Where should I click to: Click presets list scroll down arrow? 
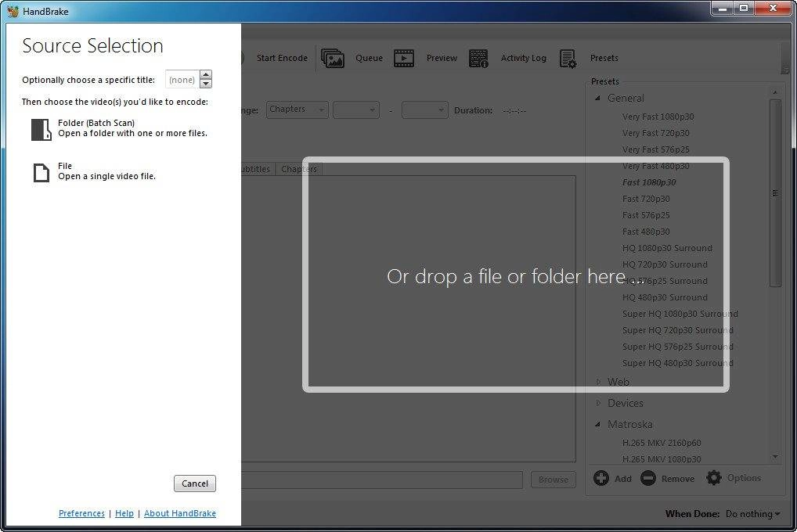pos(775,456)
